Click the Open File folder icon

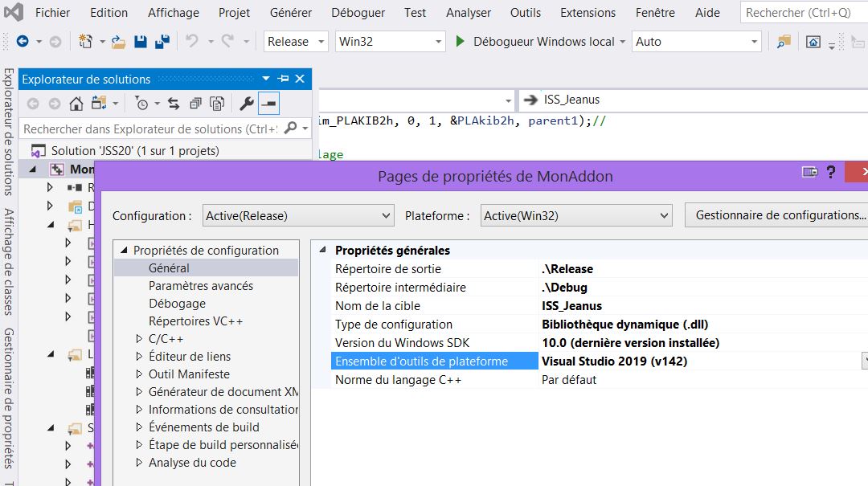pos(118,42)
